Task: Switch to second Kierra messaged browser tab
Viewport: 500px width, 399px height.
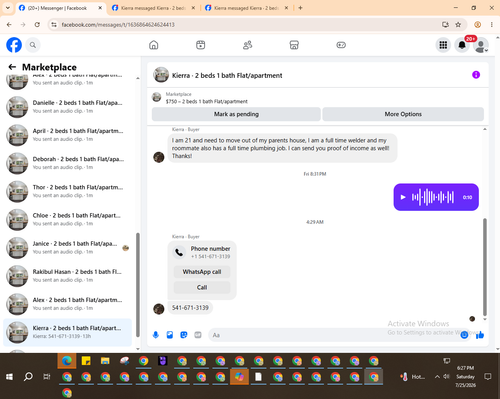Action: coord(153,8)
